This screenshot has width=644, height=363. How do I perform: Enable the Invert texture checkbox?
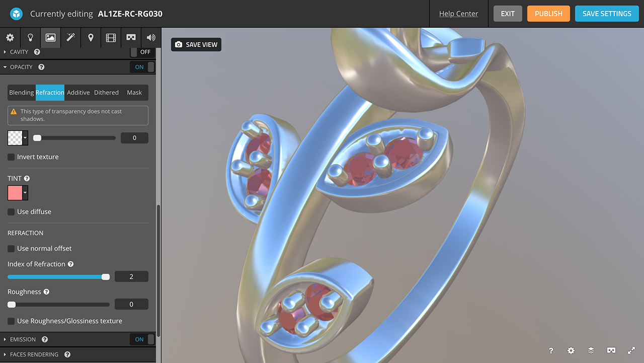pos(11,157)
